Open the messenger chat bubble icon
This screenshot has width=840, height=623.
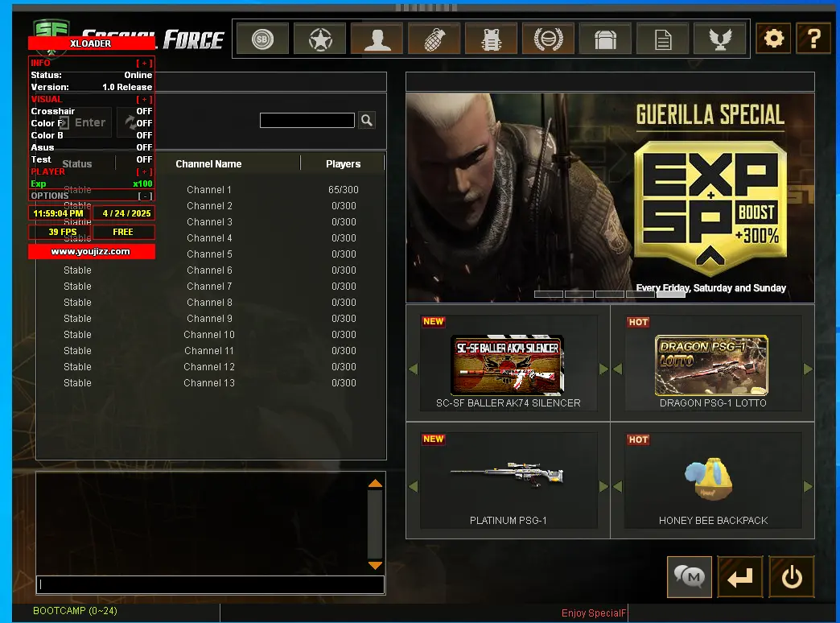pyautogui.click(x=690, y=577)
